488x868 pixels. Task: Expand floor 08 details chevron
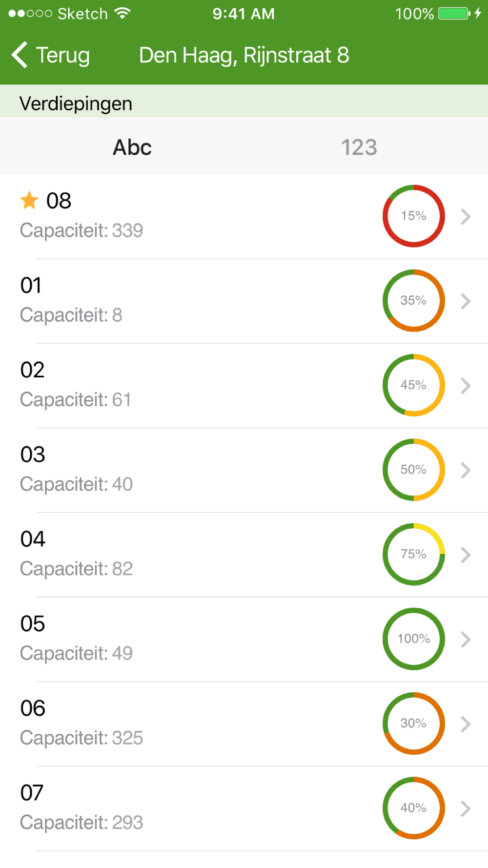[x=466, y=216]
